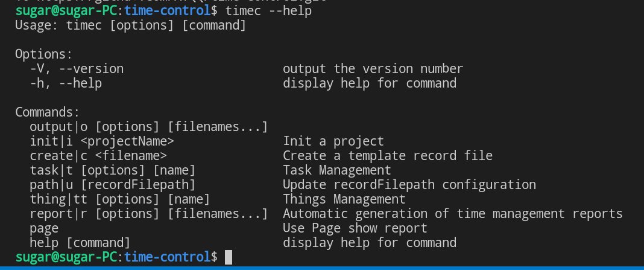Click the "Use Page show report" description
644x270 pixels.
[x=355, y=228]
